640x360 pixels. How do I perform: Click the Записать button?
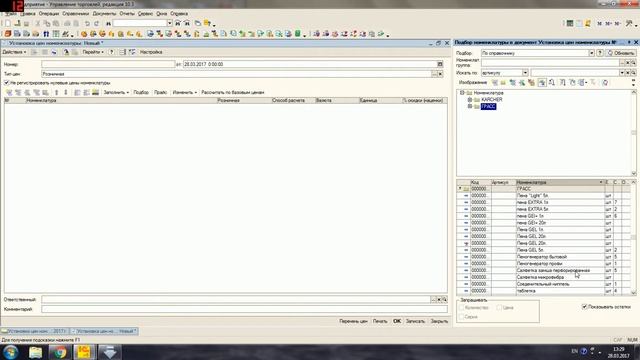point(415,321)
